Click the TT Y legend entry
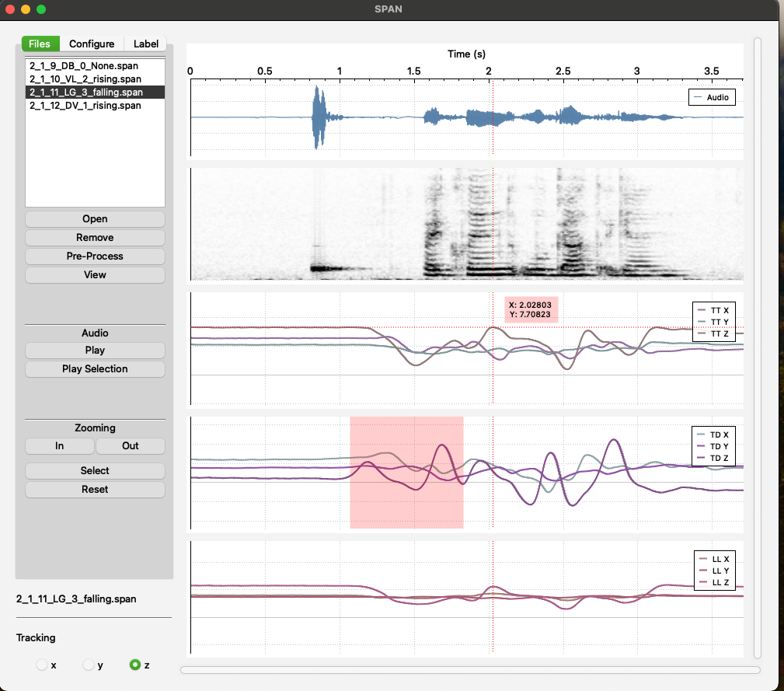 [713, 322]
